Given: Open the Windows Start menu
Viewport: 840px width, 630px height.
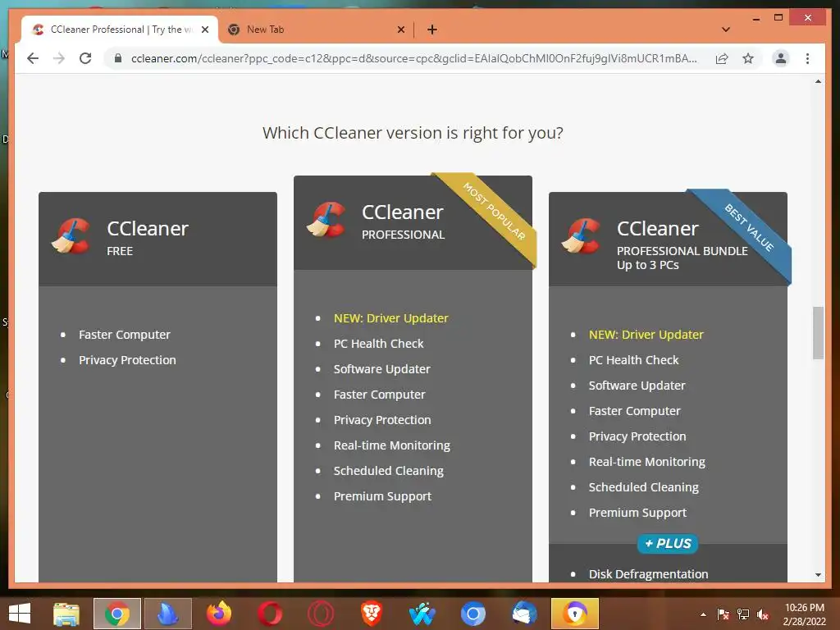Looking at the screenshot, I should (x=20, y=614).
